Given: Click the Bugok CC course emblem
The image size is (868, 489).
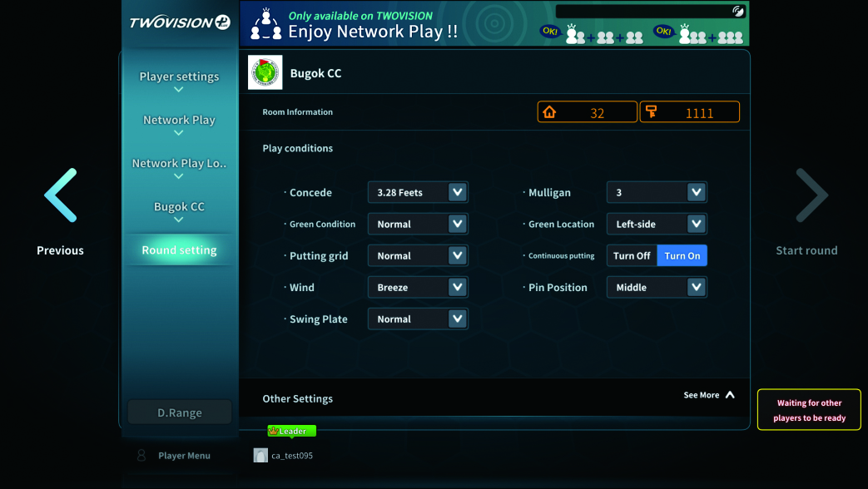Looking at the screenshot, I should point(265,72).
